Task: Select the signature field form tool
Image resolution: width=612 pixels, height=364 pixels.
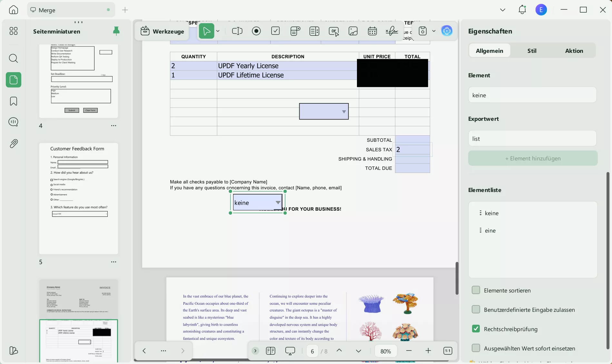Action: pos(391,31)
